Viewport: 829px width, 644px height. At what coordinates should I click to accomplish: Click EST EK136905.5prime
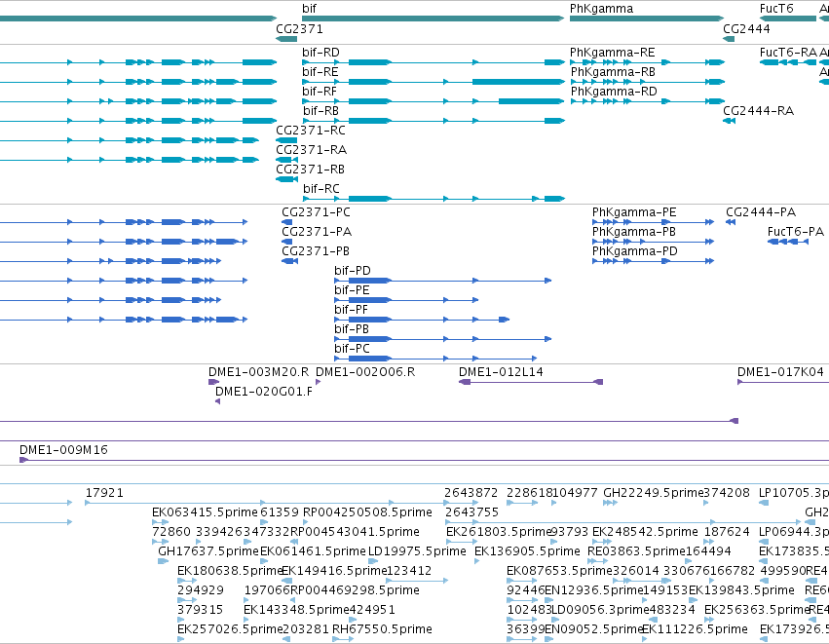477,561
